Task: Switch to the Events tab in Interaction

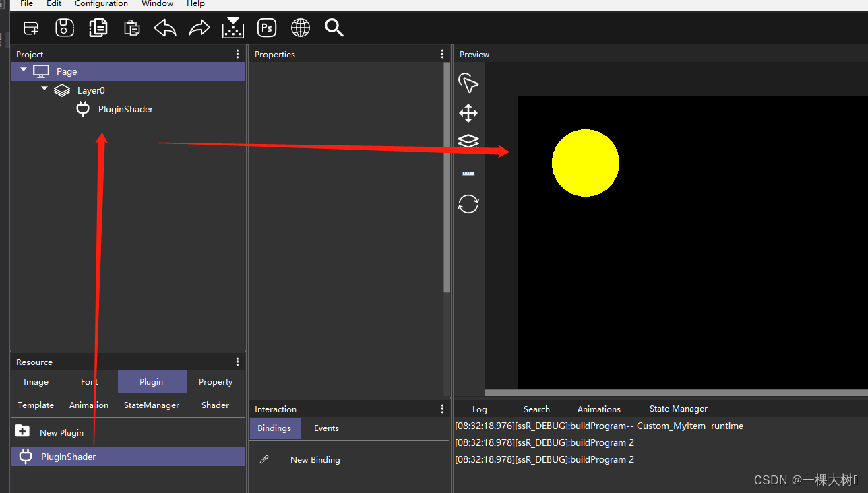Action: pyautogui.click(x=325, y=428)
